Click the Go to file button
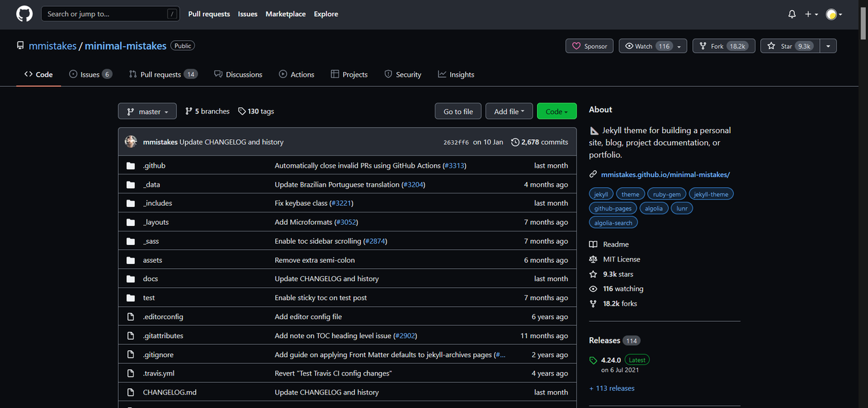Viewport: 868px width, 408px height. pyautogui.click(x=458, y=111)
